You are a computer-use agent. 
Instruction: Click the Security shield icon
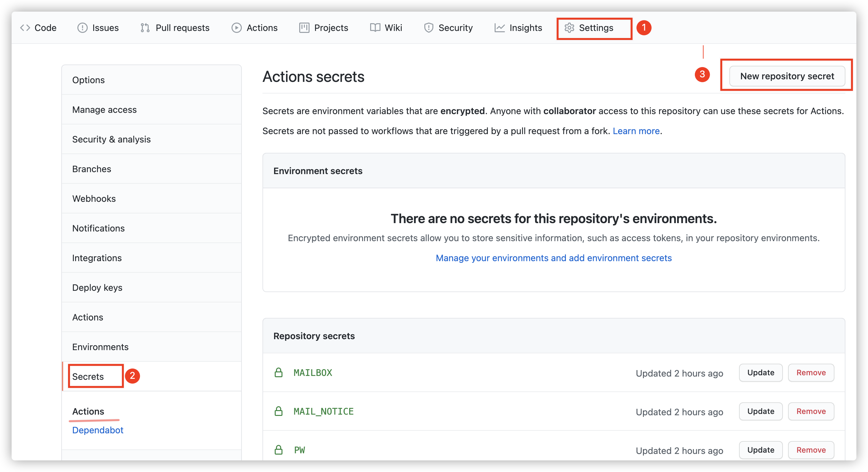[429, 28]
